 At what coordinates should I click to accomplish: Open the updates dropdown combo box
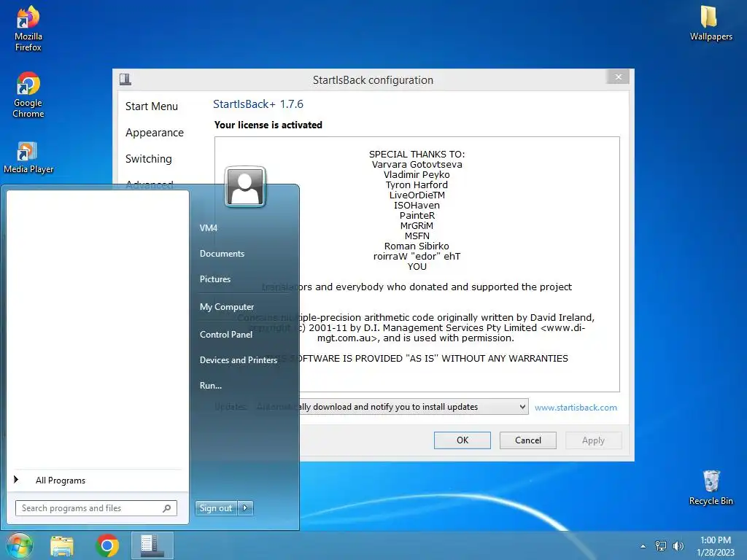(392, 407)
